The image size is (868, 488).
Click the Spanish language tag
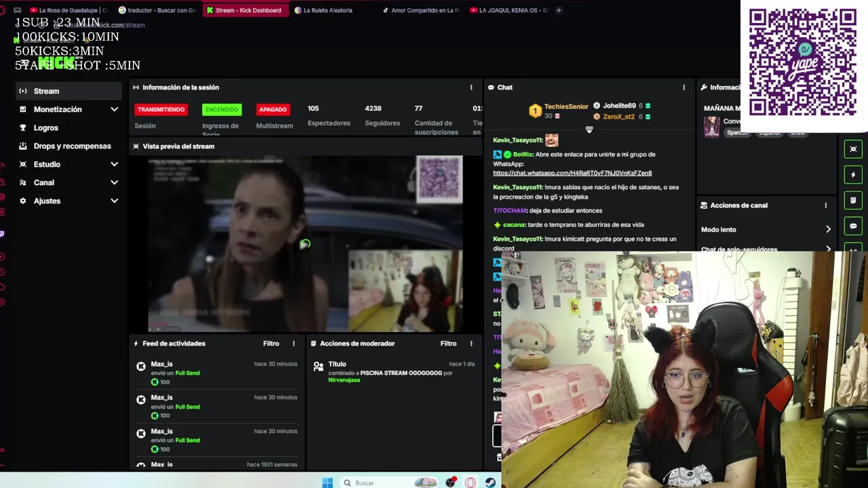coord(737,133)
